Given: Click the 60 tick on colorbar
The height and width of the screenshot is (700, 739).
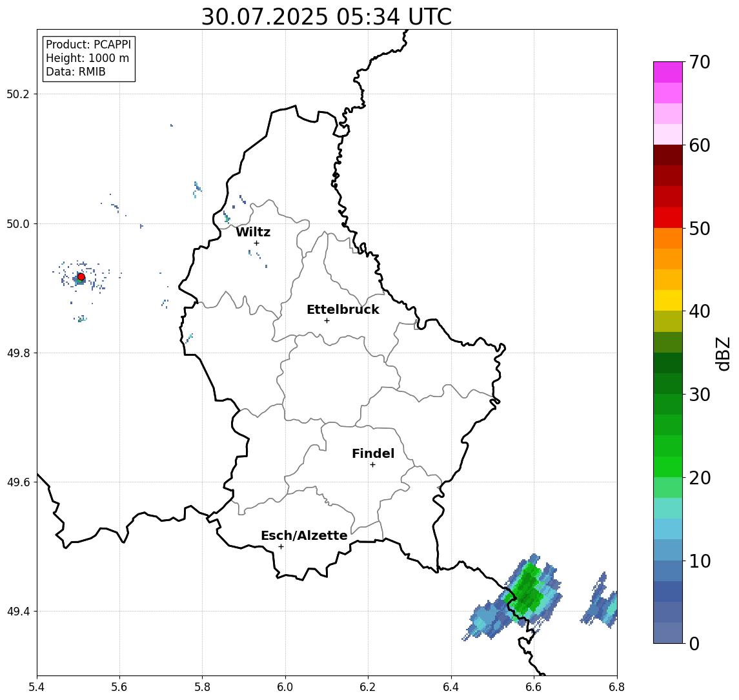Looking at the screenshot, I should point(700,145).
